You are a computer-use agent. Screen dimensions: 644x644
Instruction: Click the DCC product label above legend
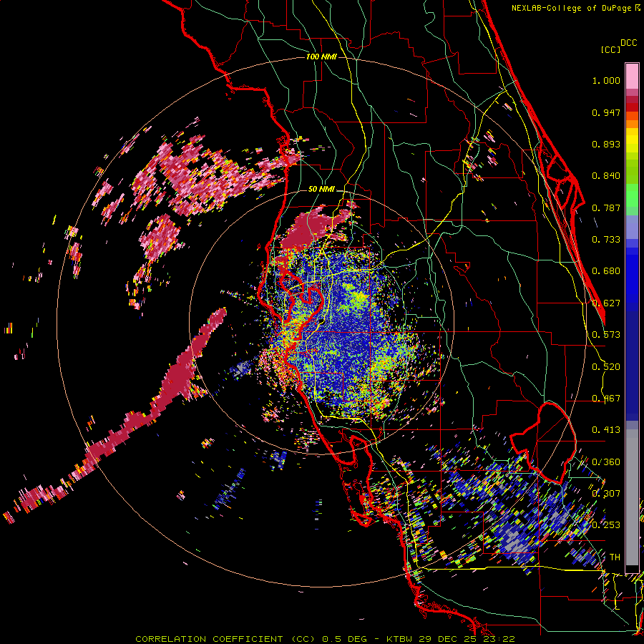pyautogui.click(x=629, y=43)
